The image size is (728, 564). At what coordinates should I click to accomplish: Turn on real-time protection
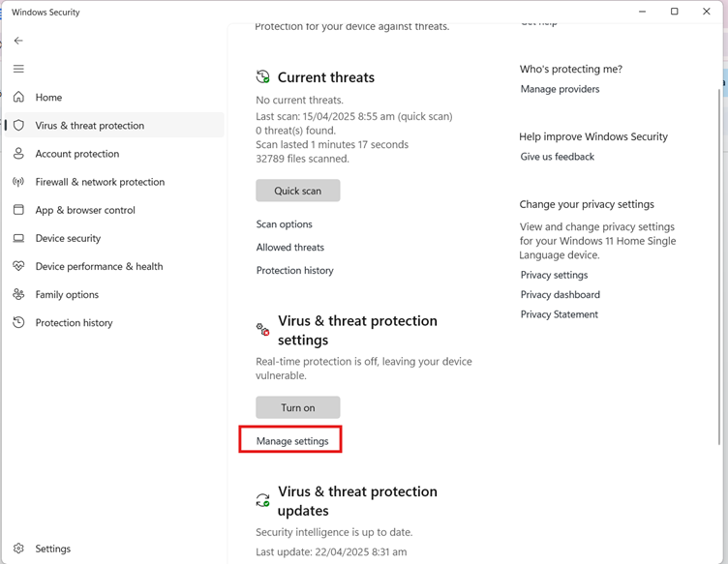tap(297, 407)
